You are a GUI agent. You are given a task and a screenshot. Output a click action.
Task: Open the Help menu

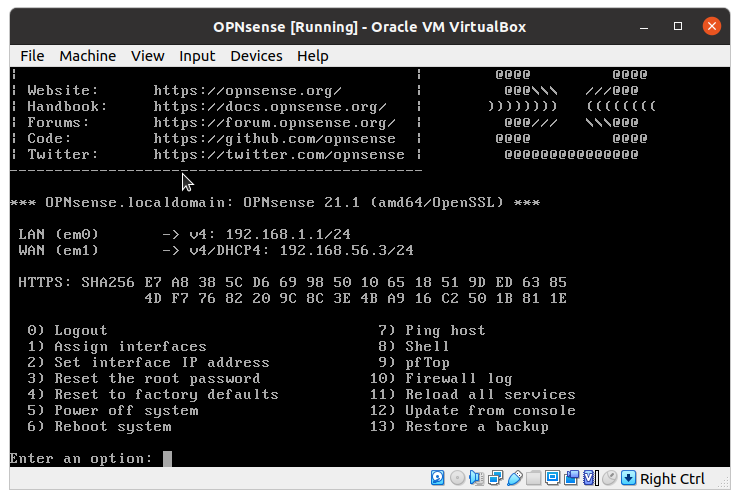coord(313,56)
